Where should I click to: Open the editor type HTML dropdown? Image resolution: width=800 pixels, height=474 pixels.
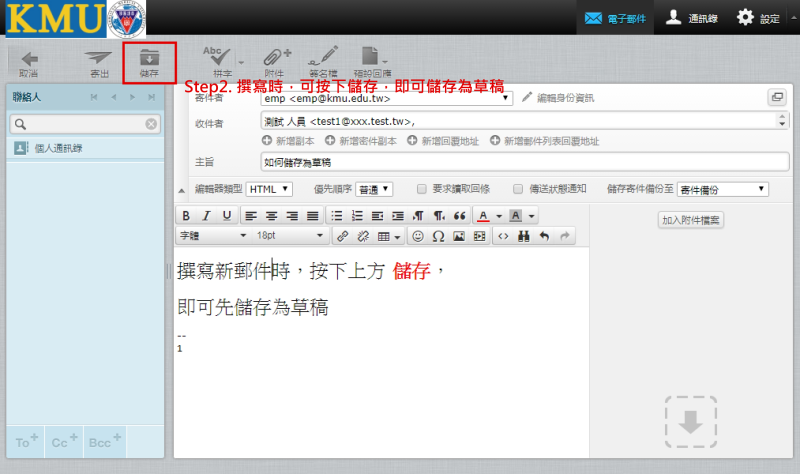pos(269,189)
